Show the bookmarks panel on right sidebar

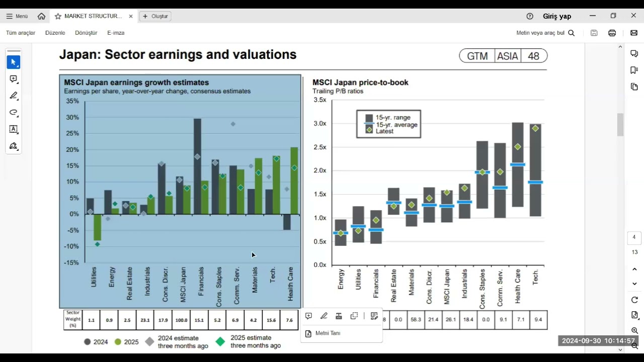click(x=634, y=70)
